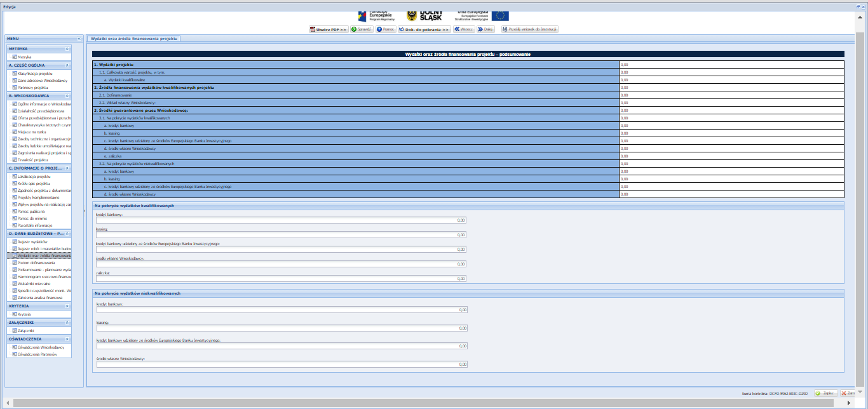The height and width of the screenshot is (409, 868).
Task: Click leasing field under wydatków kwalifikowanych
Action: pos(281,234)
